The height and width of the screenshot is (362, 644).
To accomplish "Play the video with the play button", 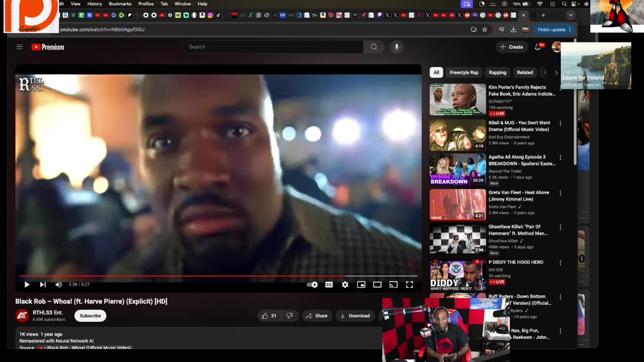I will (27, 285).
